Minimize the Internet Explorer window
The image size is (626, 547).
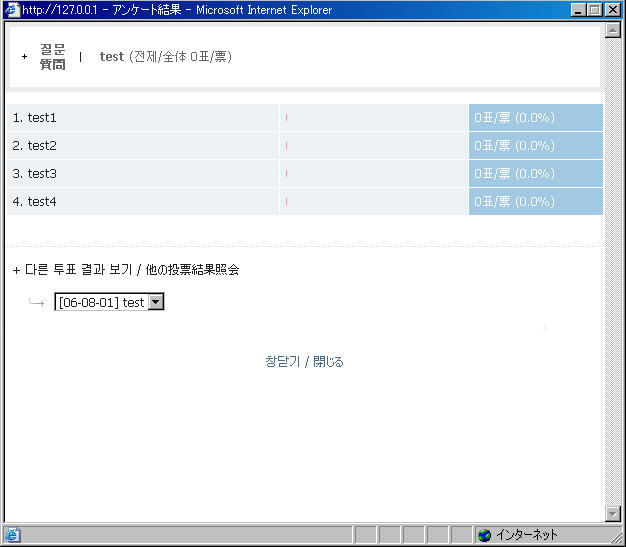point(578,10)
